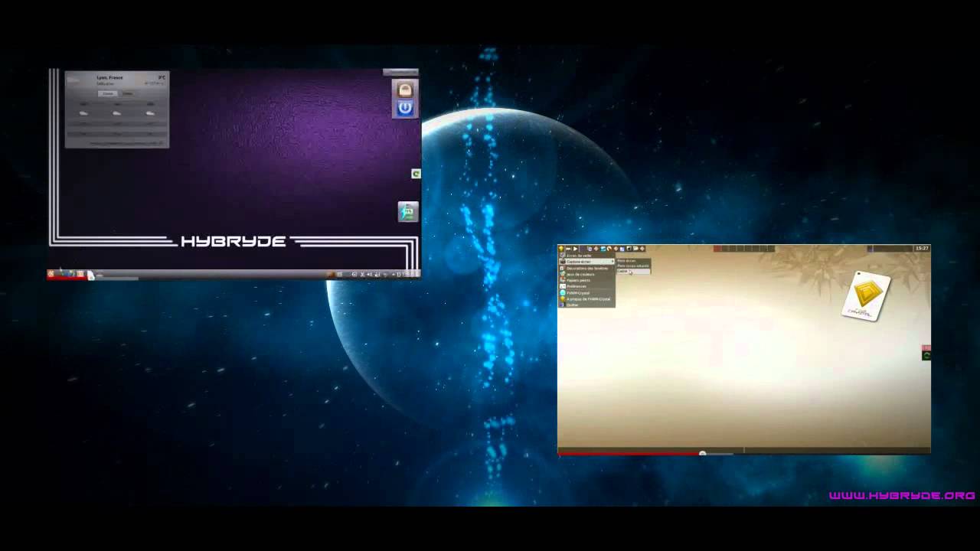Open 'Décorations des fenêtres' menu entry

coord(586,268)
